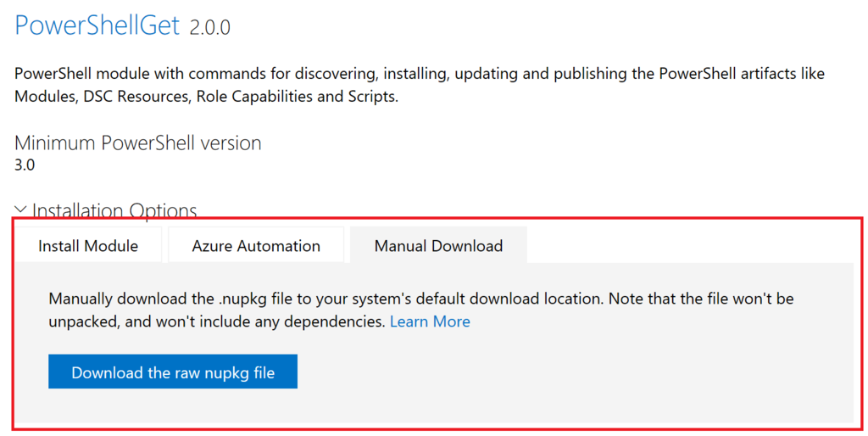
Task: Click the PowerShellGet title
Action: click(x=97, y=26)
